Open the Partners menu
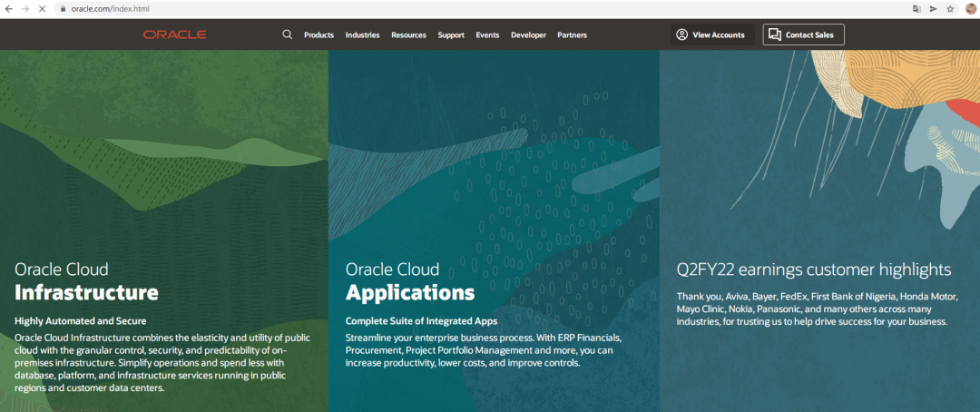Viewport: 980px width, 412px height. click(572, 35)
